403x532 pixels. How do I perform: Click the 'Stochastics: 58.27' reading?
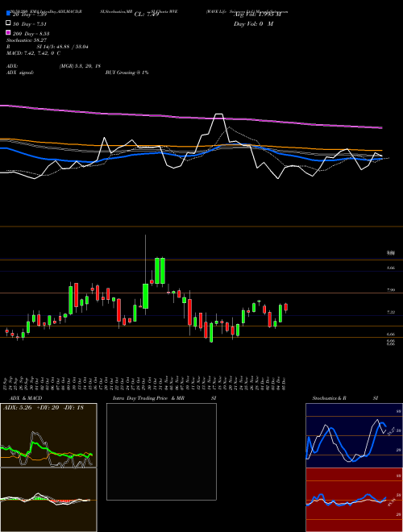coord(27,40)
